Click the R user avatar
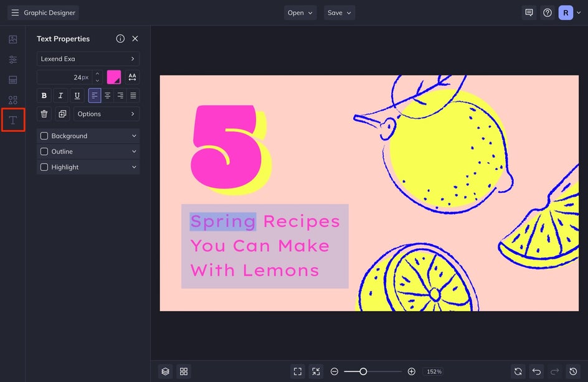Screen dimensions: 588x382 coord(566,12)
